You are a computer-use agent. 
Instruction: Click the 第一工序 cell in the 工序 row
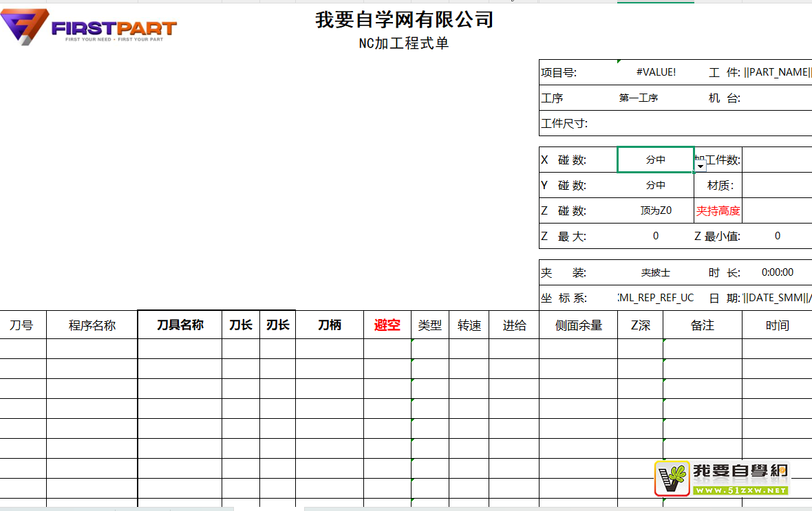pos(639,98)
